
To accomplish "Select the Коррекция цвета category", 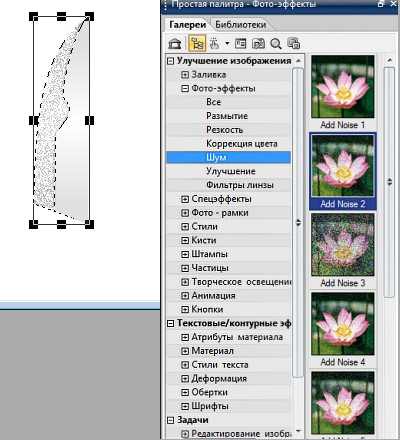I will pos(242,144).
